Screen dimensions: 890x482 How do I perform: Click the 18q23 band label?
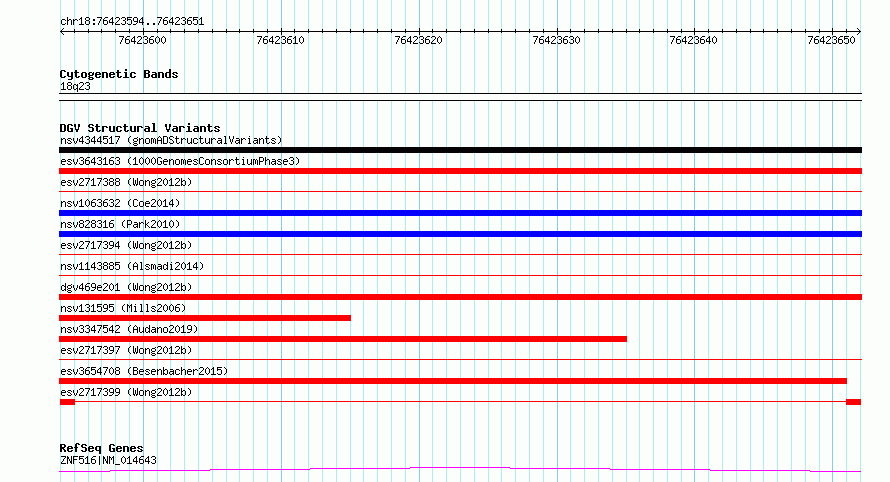pyautogui.click(x=75, y=86)
